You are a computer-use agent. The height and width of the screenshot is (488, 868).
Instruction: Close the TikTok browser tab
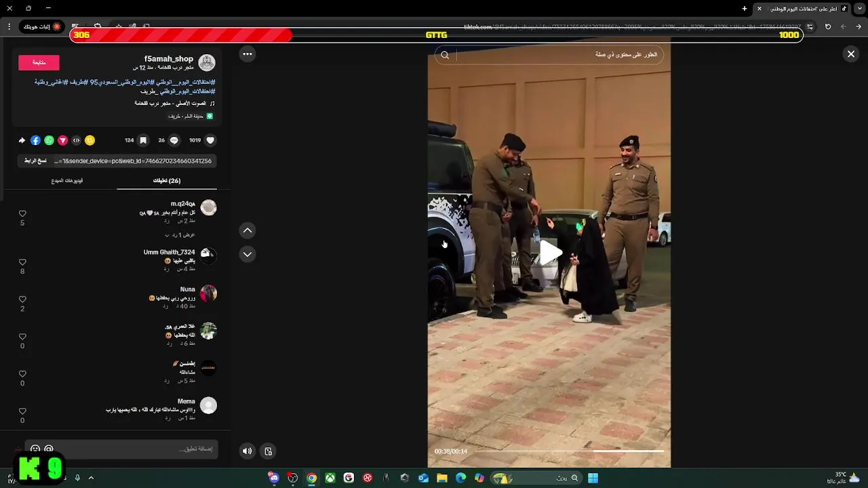[x=759, y=9]
